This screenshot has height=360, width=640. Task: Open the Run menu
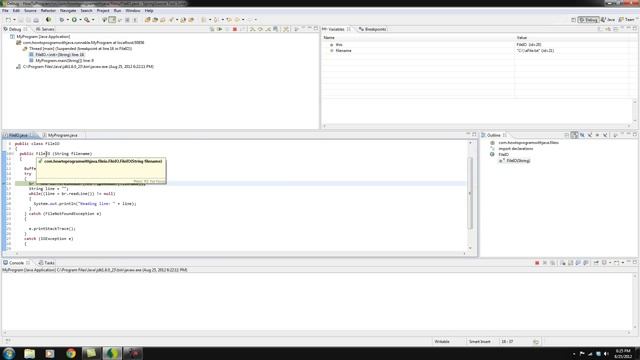(118, 11)
